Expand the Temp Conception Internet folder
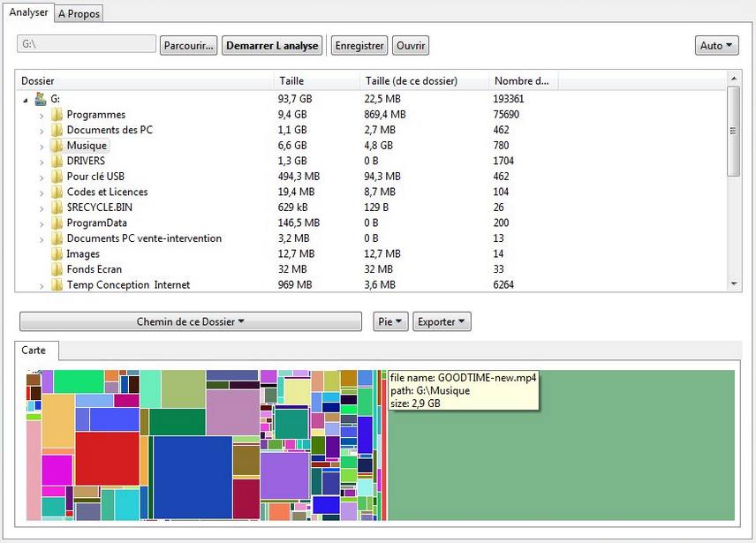This screenshot has height=543, width=756. pos(42,286)
